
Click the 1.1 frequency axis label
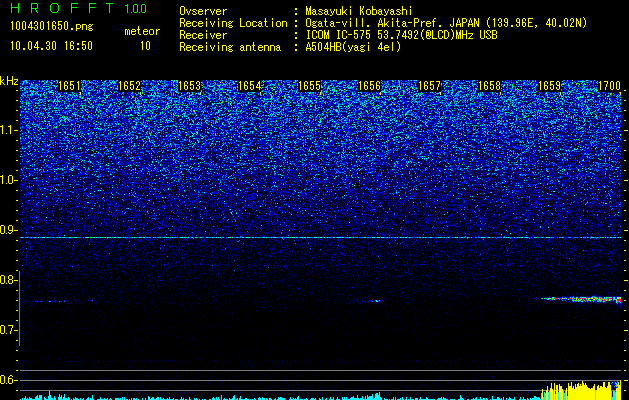(x=9, y=130)
